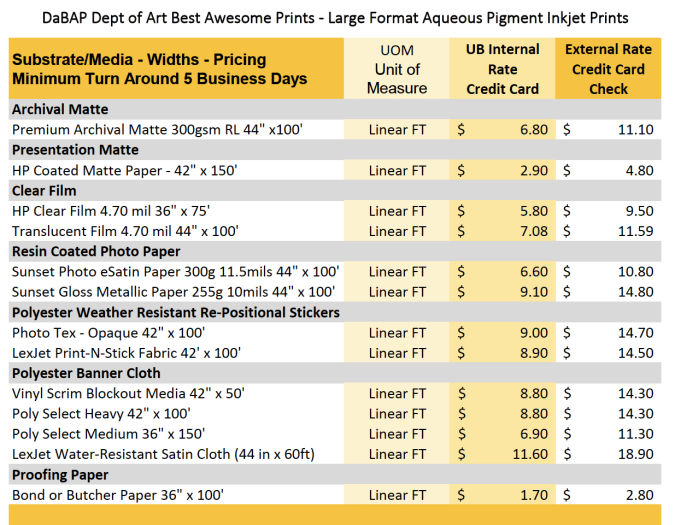Click the 18.90 external rate for LexJet Satin Cloth
681x525 pixels.
click(636, 454)
